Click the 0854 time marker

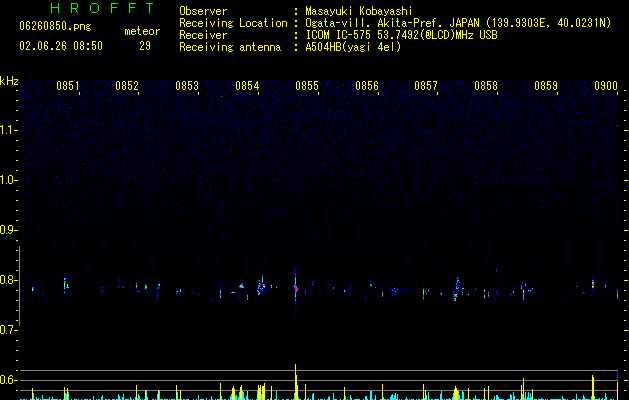pos(247,86)
